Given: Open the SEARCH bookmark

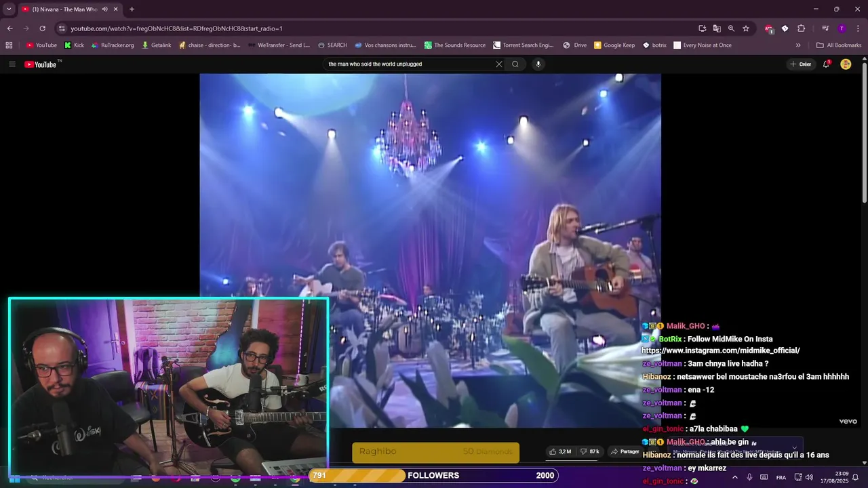Looking at the screenshot, I should [332, 45].
